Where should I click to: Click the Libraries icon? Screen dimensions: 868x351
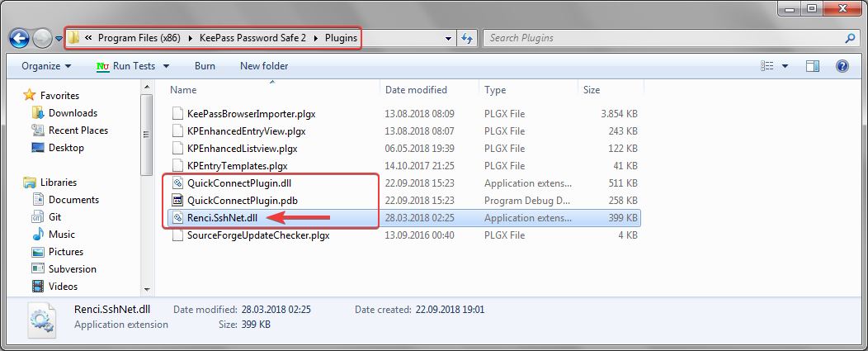(x=30, y=183)
